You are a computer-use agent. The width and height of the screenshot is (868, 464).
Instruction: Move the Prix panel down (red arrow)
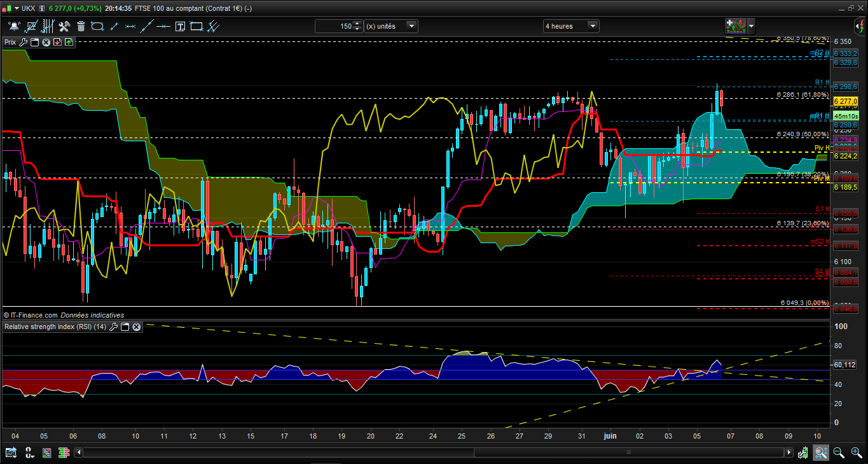(x=57, y=42)
